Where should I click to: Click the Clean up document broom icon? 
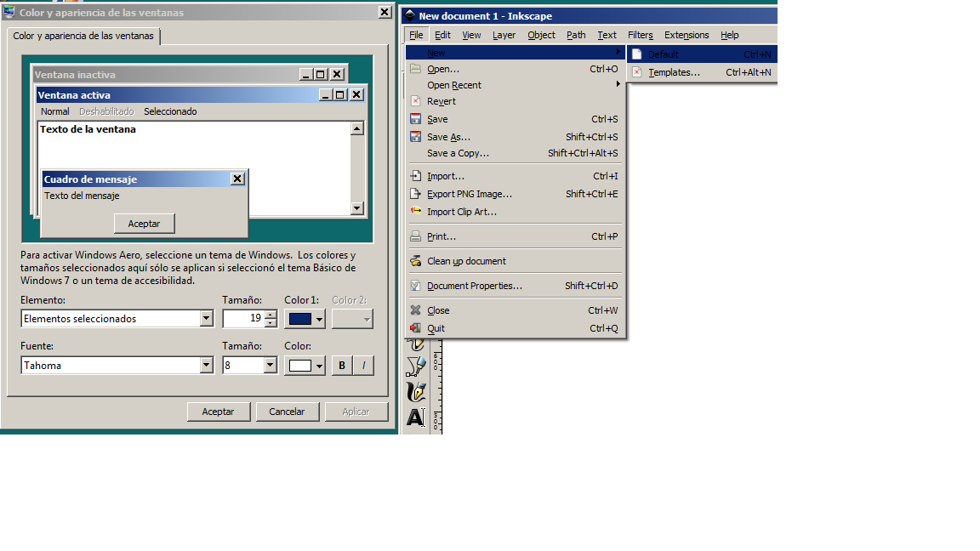(414, 260)
